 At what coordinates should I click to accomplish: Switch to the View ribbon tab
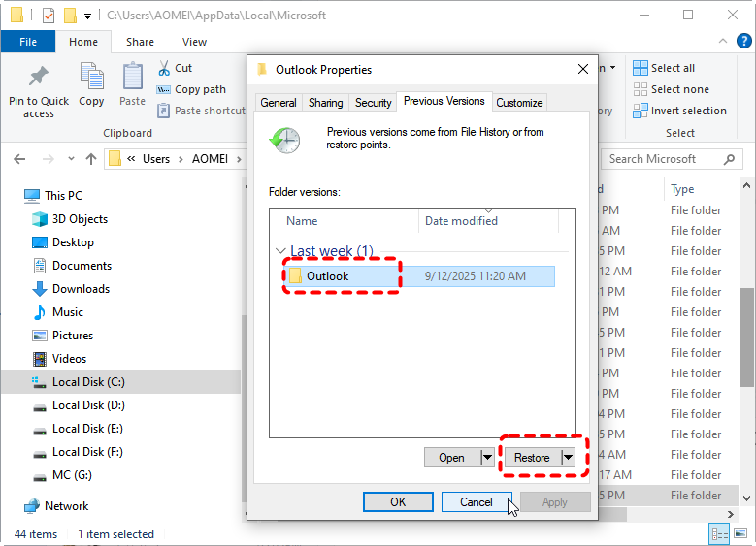194,42
